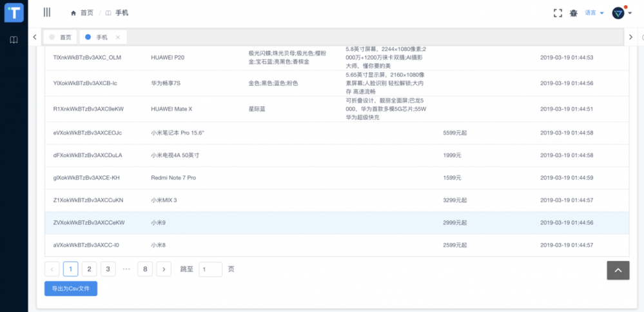Click the 手机 breadcrumb item
The width and height of the screenshot is (644, 312).
pyautogui.click(x=122, y=13)
